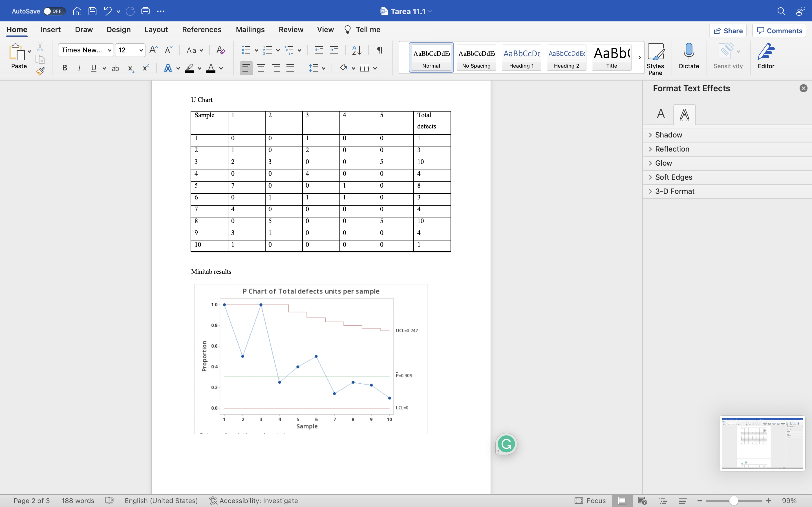Viewport: 812px width, 507px height.
Task: Click the Share button
Action: pyautogui.click(x=727, y=30)
